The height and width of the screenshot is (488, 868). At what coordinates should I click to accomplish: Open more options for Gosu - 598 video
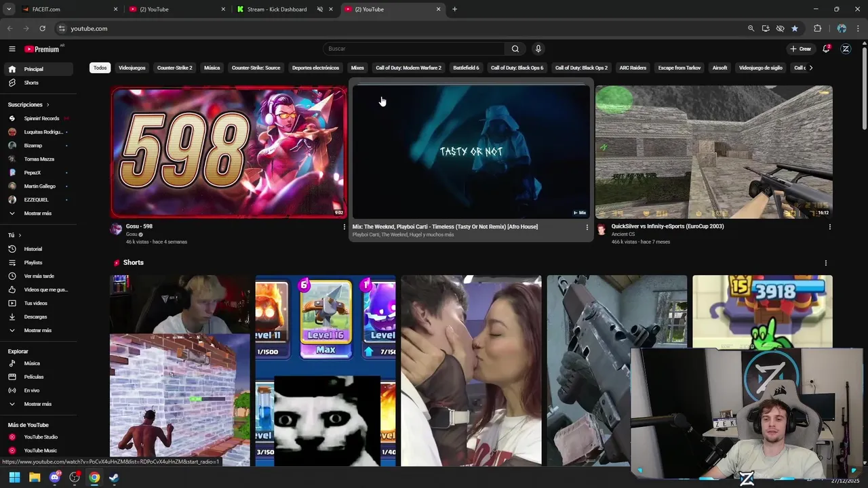(x=344, y=227)
